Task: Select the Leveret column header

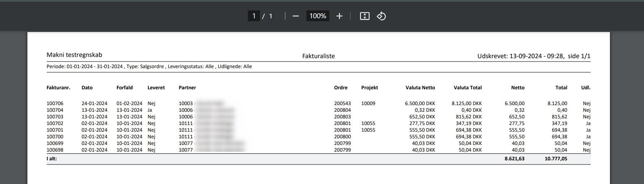Action: click(x=156, y=88)
